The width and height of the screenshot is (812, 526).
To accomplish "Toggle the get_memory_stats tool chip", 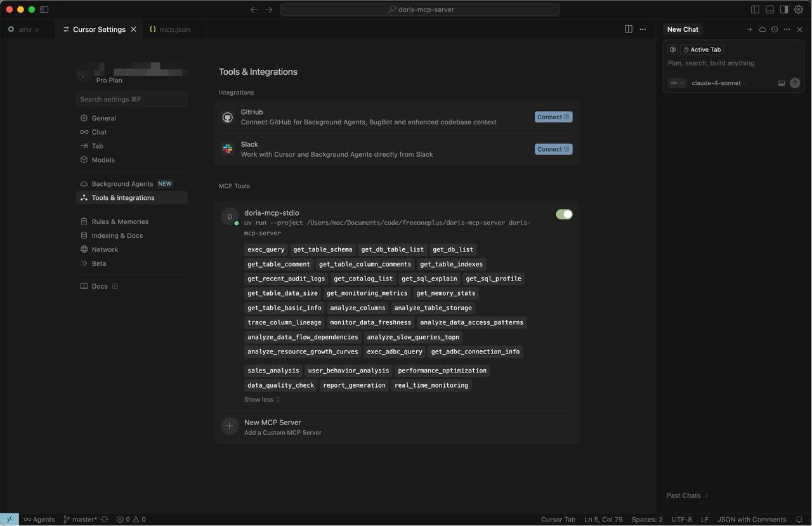I will click(x=445, y=293).
